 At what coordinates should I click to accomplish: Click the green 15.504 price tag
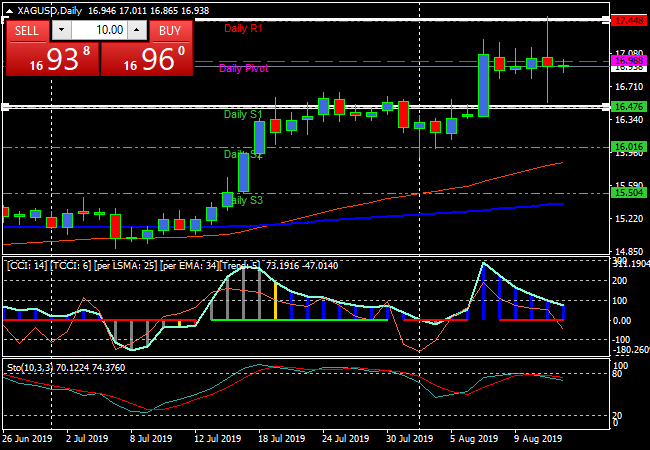(628, 192)
